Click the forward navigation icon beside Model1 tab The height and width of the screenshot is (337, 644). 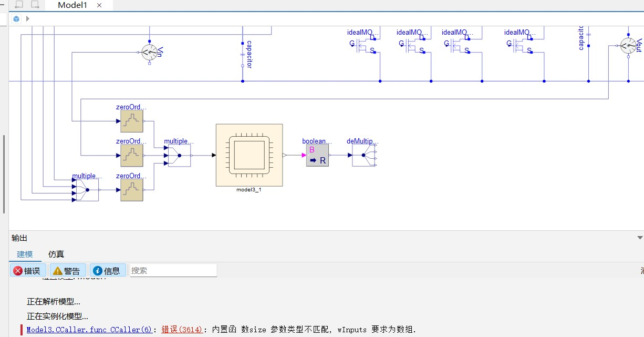[x=35, y=5]
